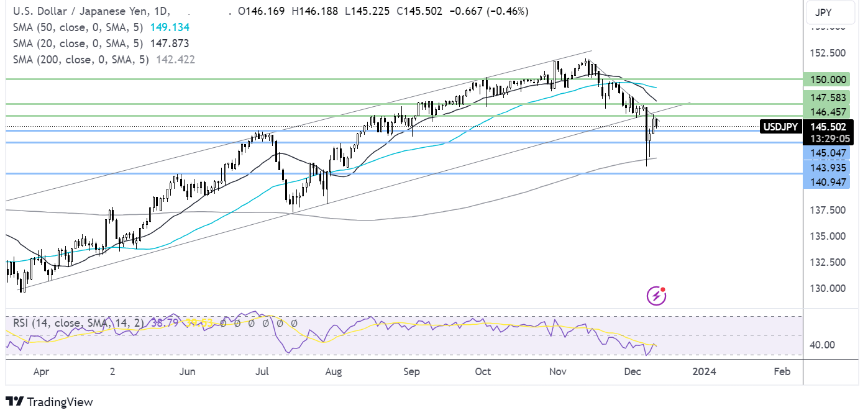The width and height of the screenshot is (868, 418).
Task: Click the Dec label on time axis
Action: pos(631,371)
